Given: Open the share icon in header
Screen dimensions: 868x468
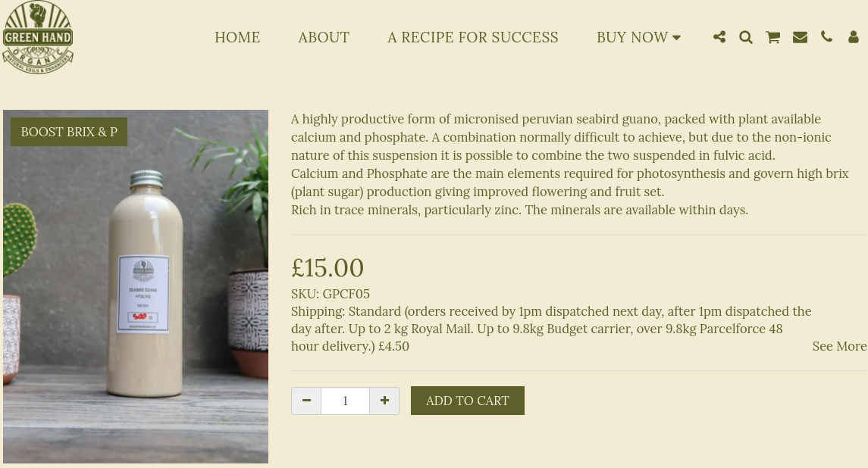Looking at the screenshot, I should click(719, 37).
